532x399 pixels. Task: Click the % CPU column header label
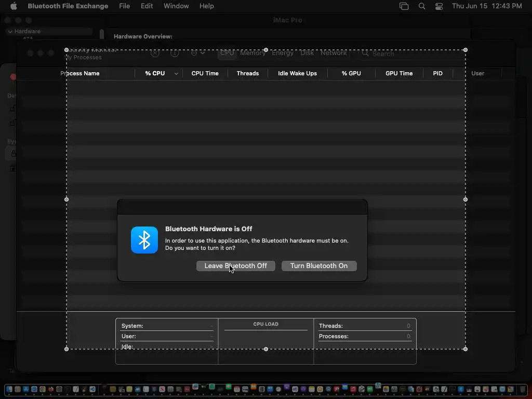(155, 73)
